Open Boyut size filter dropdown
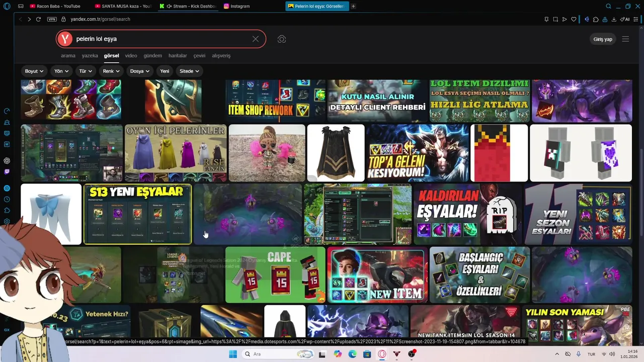The image size is (644, 362). 35,71
